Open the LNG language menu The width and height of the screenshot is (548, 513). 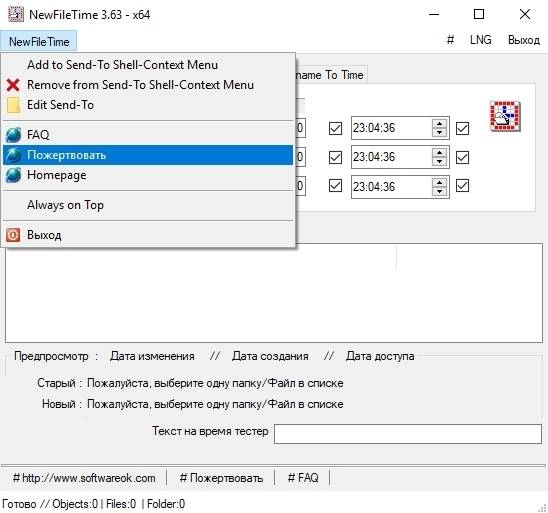click(x=481, y=40)
